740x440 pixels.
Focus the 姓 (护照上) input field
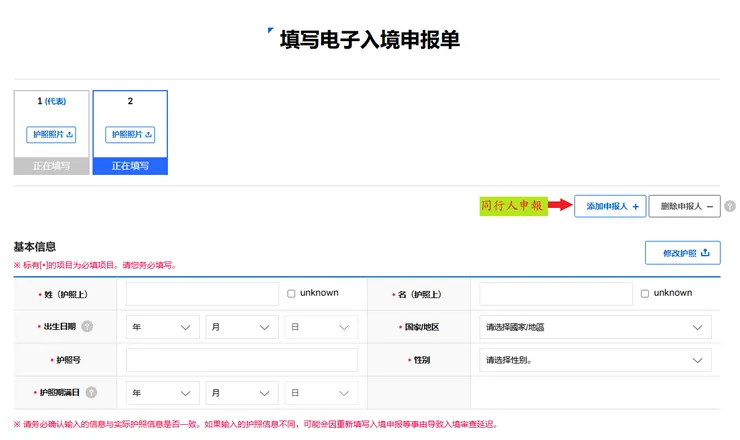tap(202, 294)
